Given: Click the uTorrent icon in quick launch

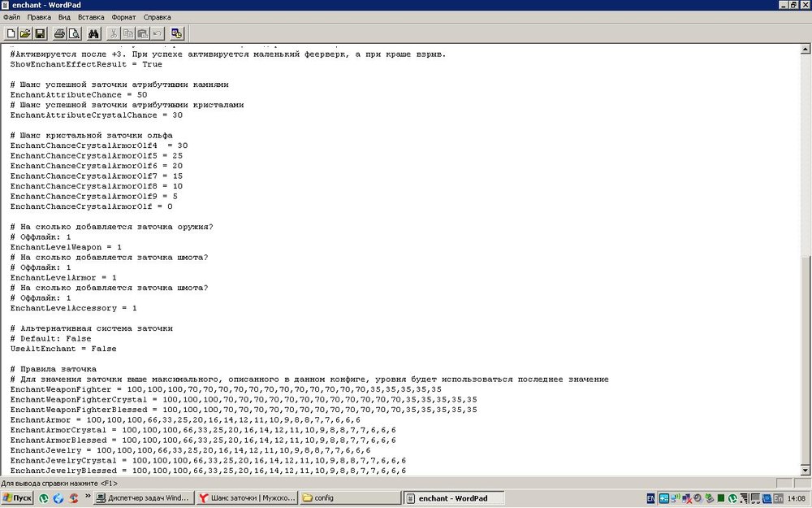Looking at the screenshot, I should [x=44, y=498].
